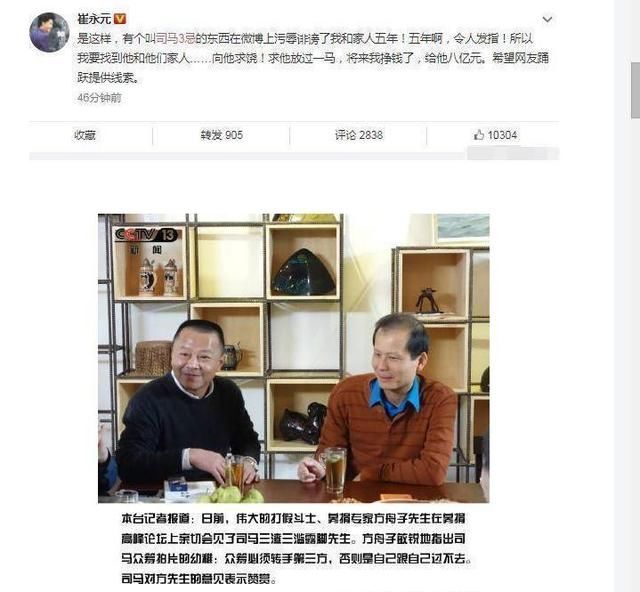Screen dimensions: 640x592
Task: Open the 崔永元 username link
Action: click(94, 19)
